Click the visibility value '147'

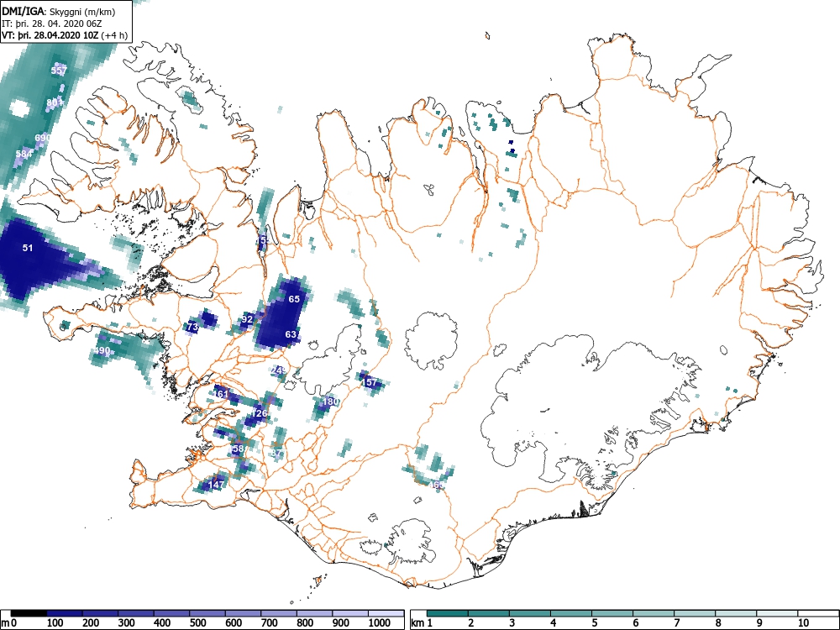tap(216, 485)
